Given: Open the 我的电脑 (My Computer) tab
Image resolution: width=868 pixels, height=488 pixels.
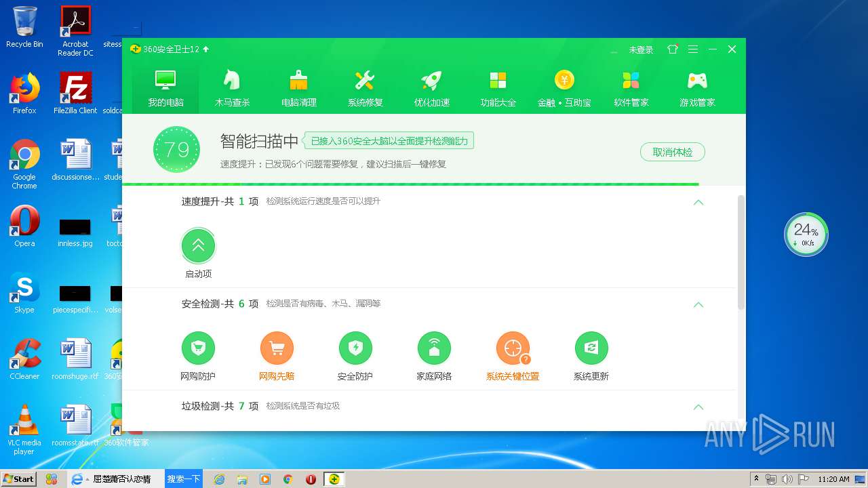Looking at the screenshot, I should [x=165, y=88].
